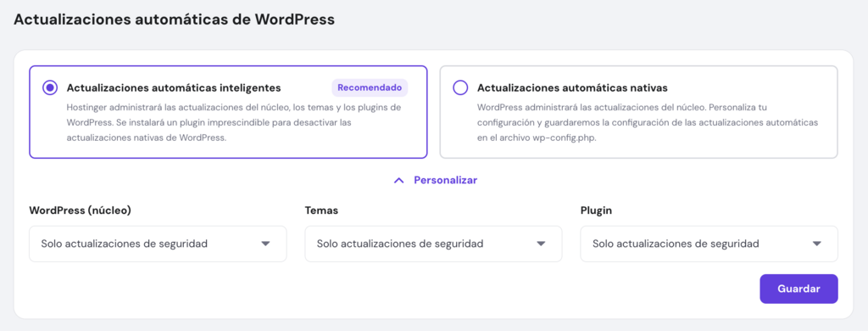Click the Guardar button

798,289
